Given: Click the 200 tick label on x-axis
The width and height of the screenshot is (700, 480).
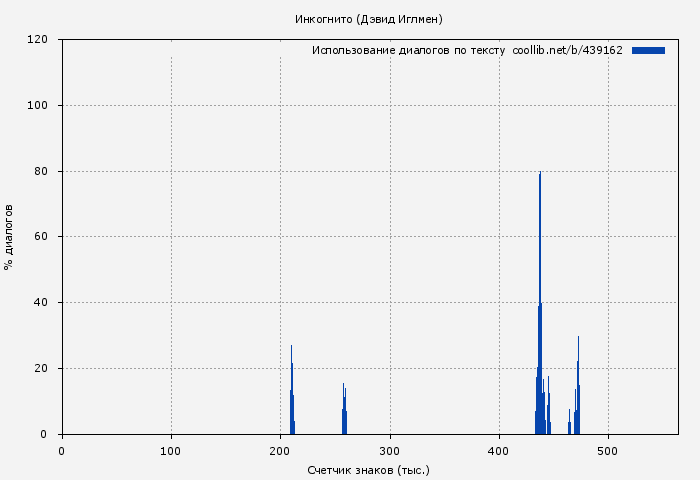Looking at the screenshot, I should pos(281,451).
